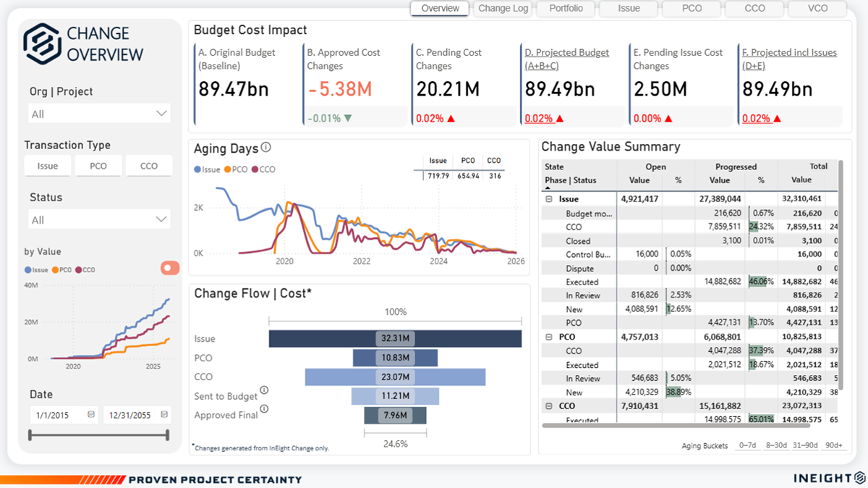Click the 12/31/2055 end date field
This screenshot has height=488, width=868.
tap(137, 415)
